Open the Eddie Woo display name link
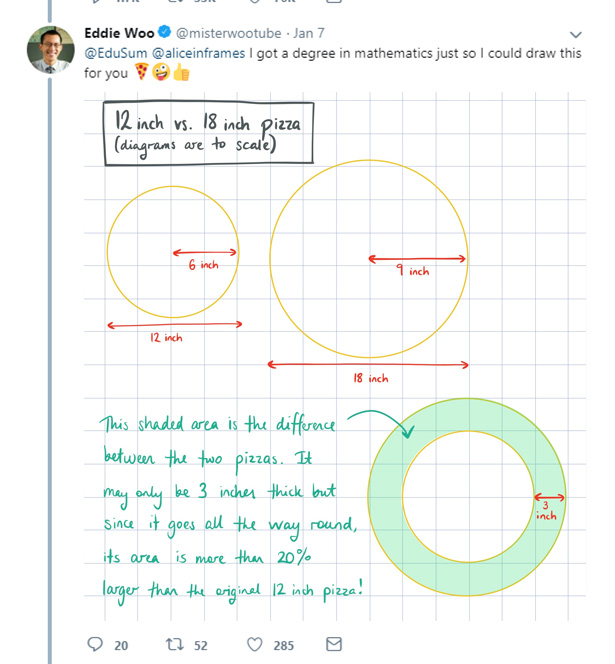This screenshot has width=615, height=664. [x=119, y=33]
